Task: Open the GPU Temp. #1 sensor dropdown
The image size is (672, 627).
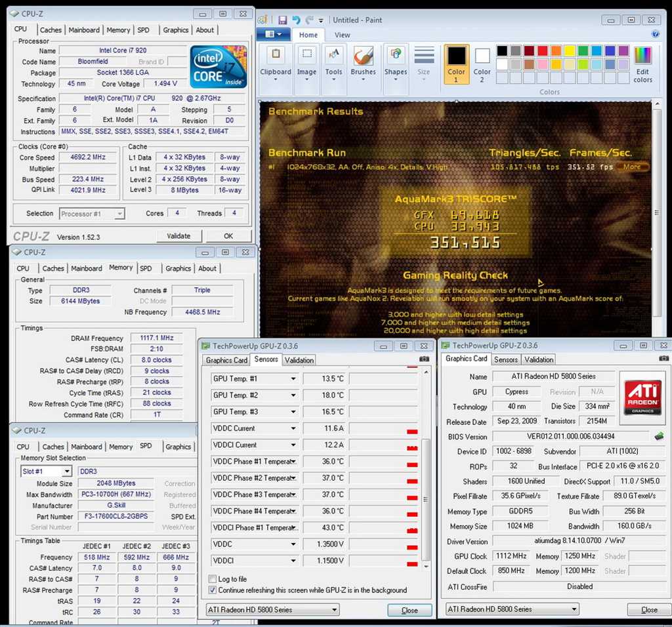Action: pos(293,378)
